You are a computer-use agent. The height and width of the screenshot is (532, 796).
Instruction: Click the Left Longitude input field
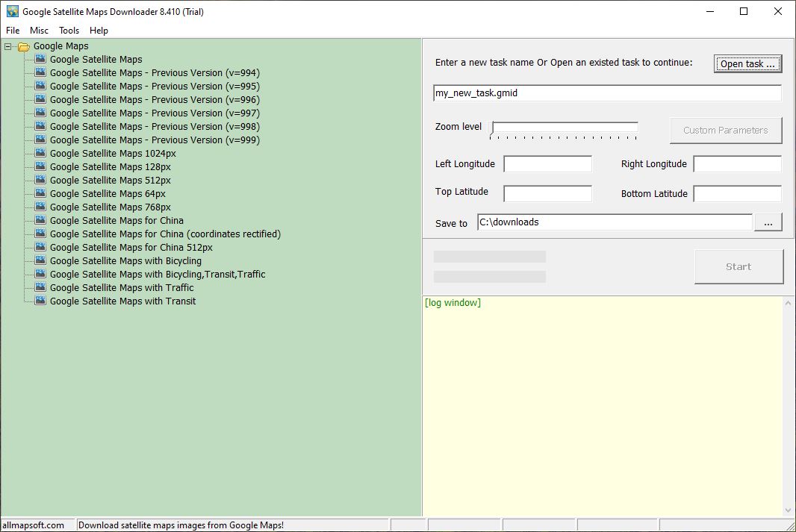pos(547,164)
